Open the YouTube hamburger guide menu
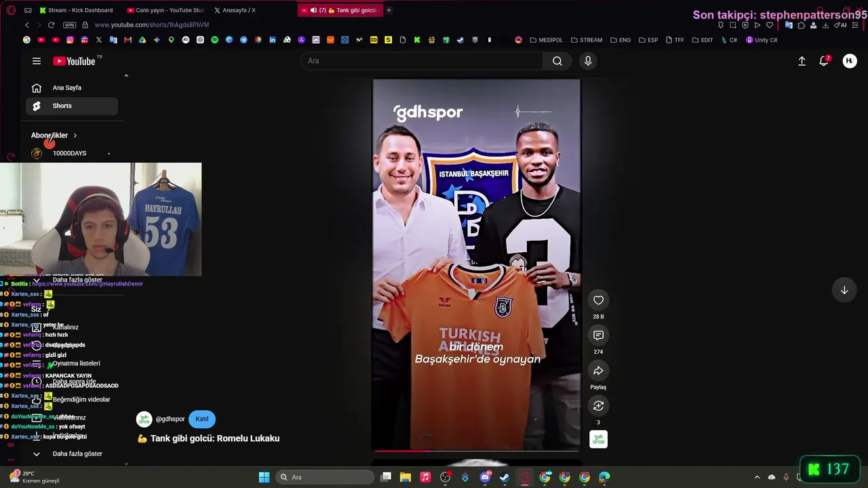This screenshot has height=488, width=868. pos(37,61)
